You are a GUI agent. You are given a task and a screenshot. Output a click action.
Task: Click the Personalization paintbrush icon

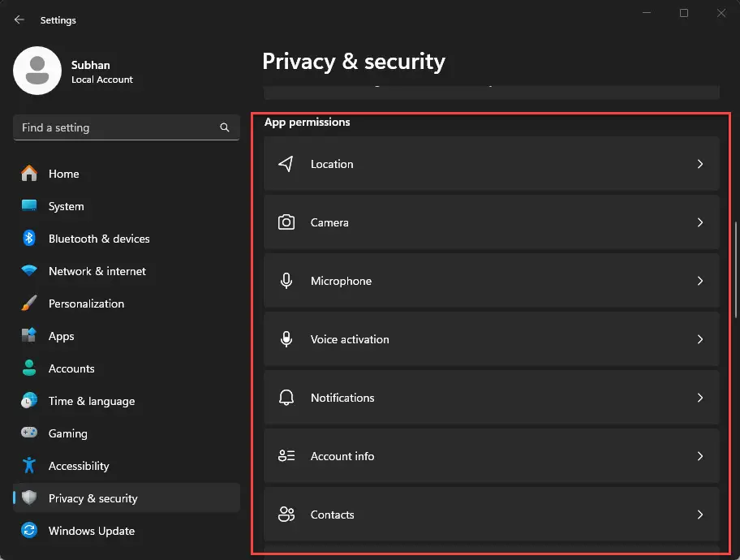click(x=29, y=304)
